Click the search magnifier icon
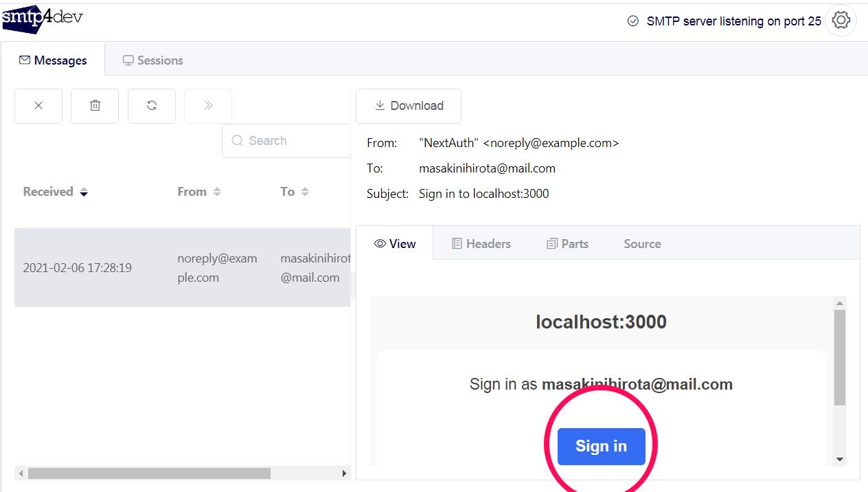This screenshot has width=868, height=492. (237, 140)
